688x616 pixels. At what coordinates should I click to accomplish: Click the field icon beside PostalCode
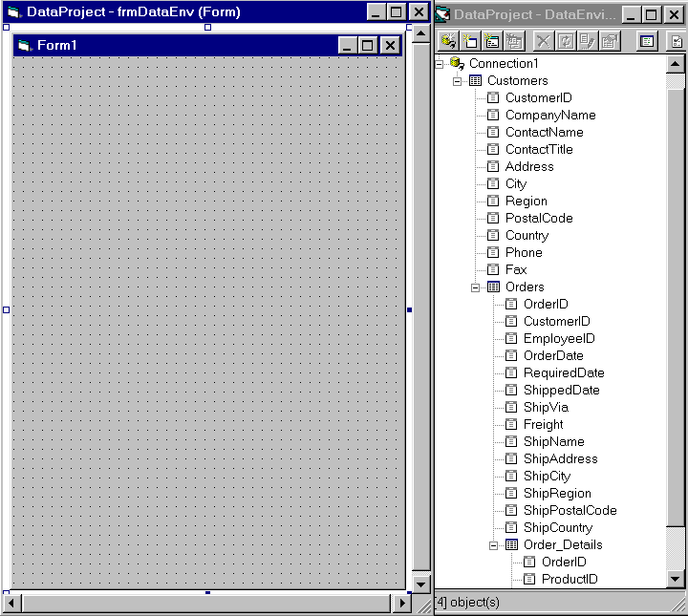point(493,218)
